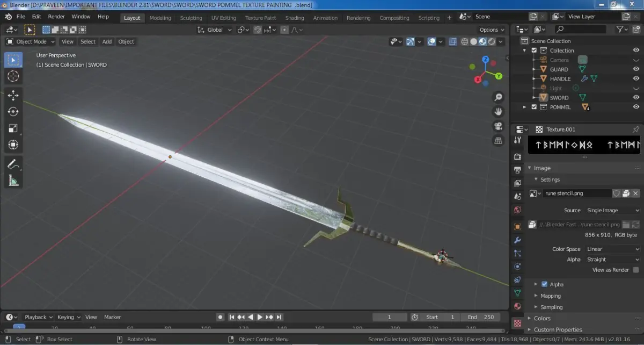Toggle visibility of Collection eye icon
This screenshot has width=644, height=345.
pyautogui.click(x=636, y=51)
